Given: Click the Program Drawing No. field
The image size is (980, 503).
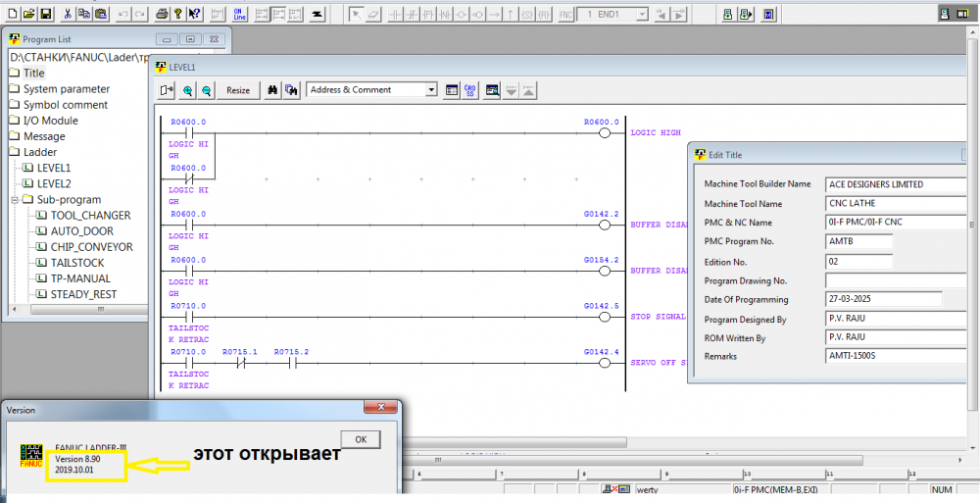Looking at the screenshot, I should (895, 280).
